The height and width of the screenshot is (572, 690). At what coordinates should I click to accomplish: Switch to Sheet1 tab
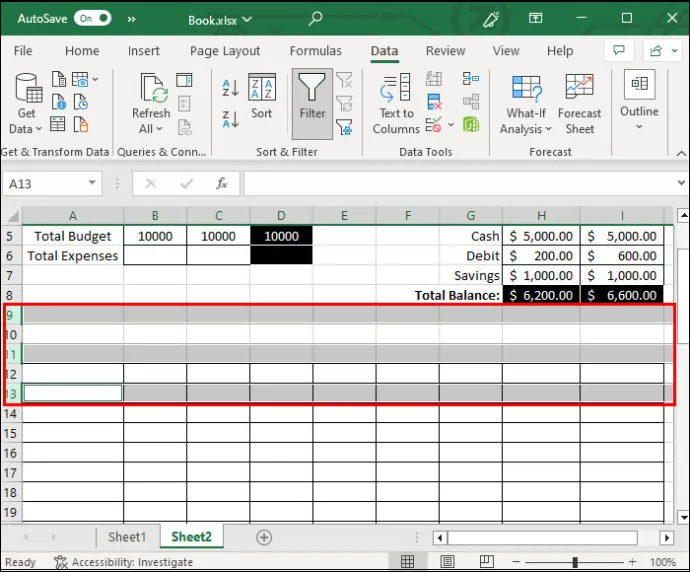tap(127, 537)
